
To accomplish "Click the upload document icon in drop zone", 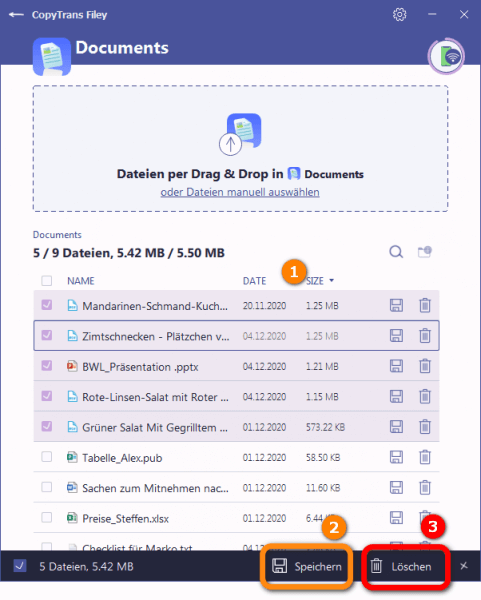I will tap(240, 134).
